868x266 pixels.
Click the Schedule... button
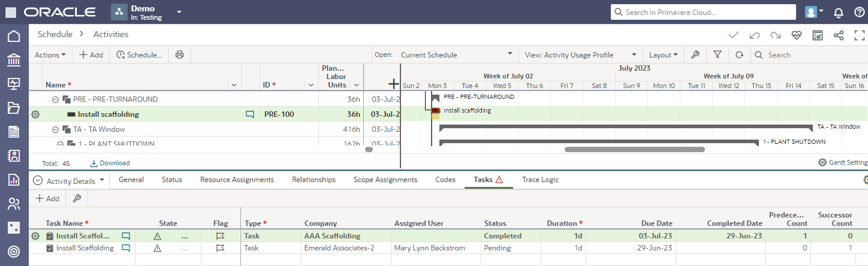139,55
